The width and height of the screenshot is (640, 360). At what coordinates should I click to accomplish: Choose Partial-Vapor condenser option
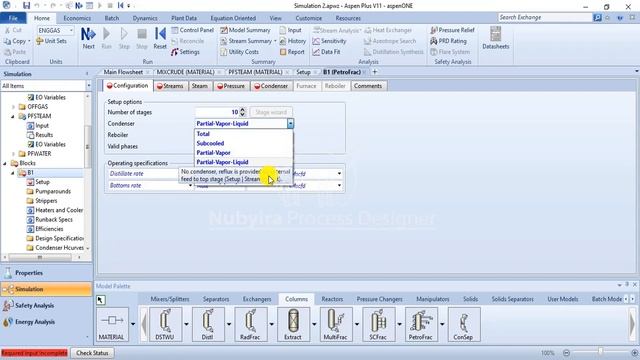click(244, 152)
